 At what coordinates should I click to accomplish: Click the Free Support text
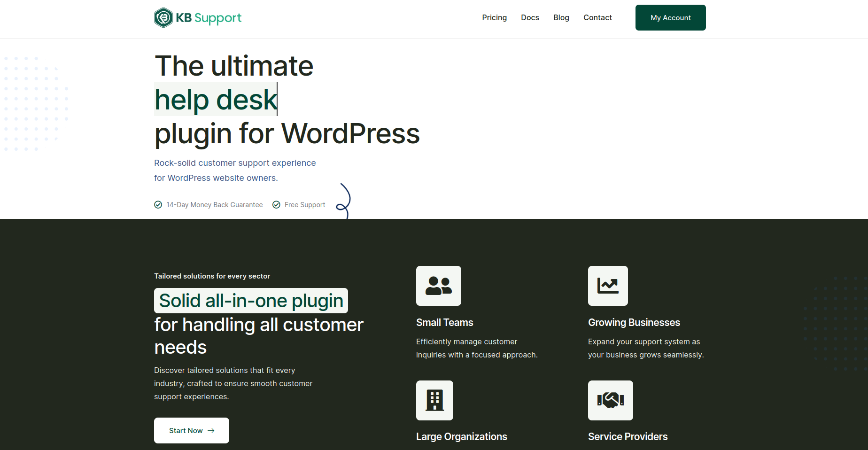click(x=305, y=205)
